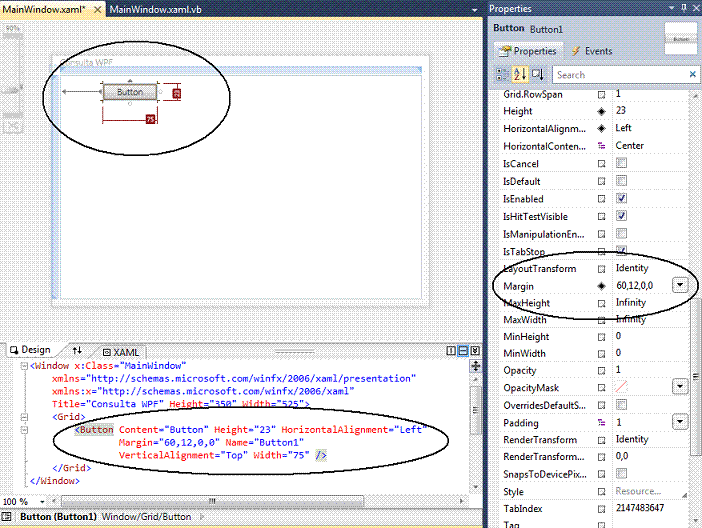Open the Margin value dropdown
The height and width of the screenshot is (528, 702).
680,285
